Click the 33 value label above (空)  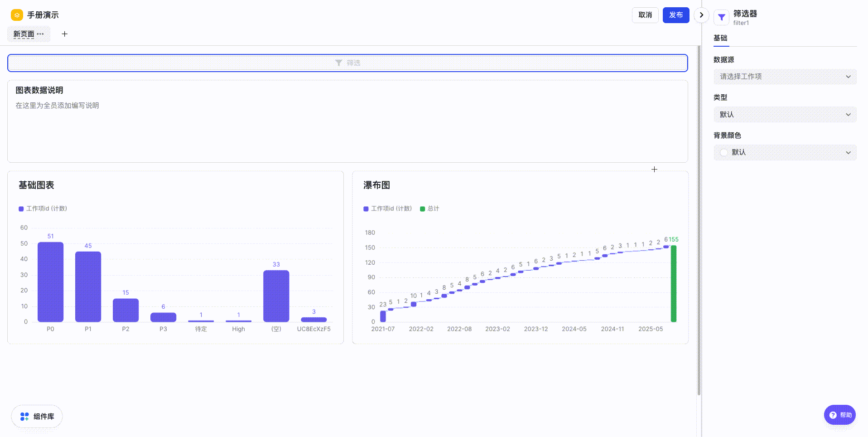click(276, 264)
